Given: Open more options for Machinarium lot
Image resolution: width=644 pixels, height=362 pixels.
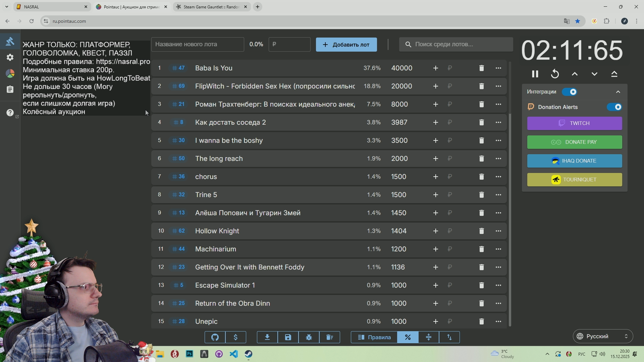Looking at the screenshot, I should tap(498, 249).
